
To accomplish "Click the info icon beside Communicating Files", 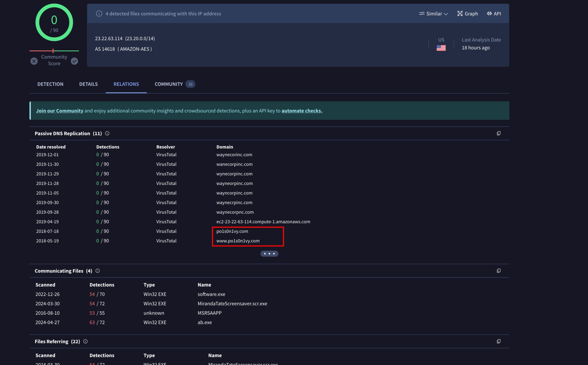I will 97,271.
